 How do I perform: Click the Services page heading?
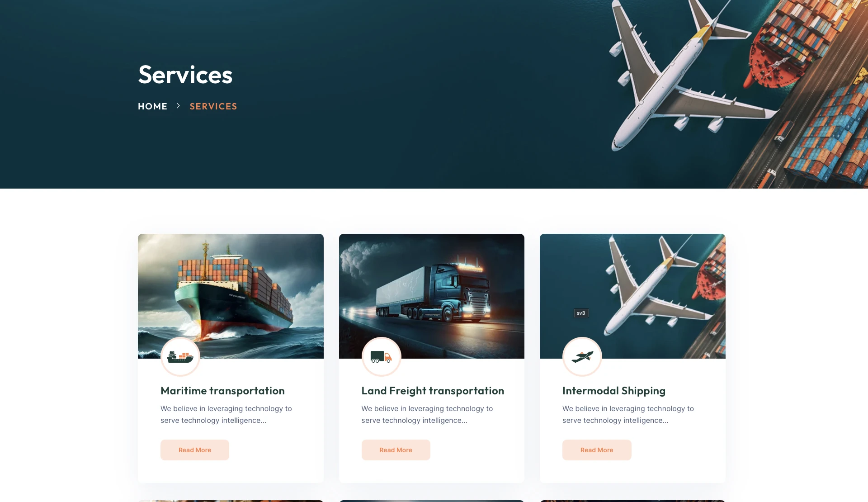pos(185,75)
